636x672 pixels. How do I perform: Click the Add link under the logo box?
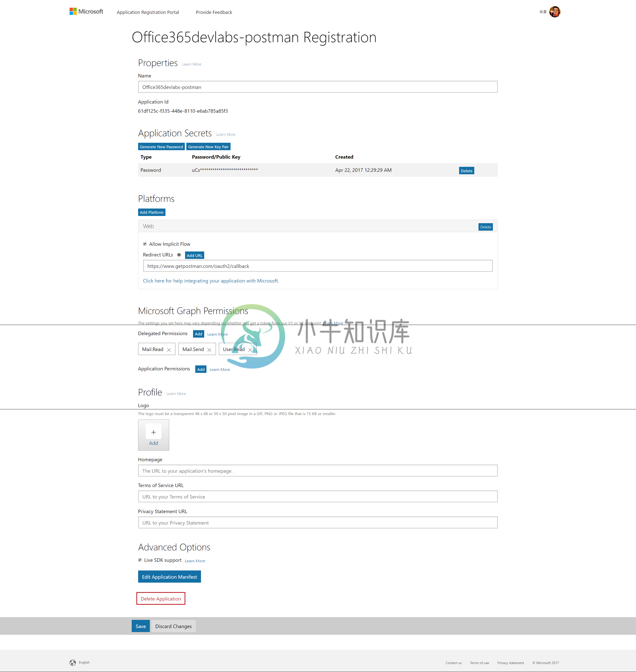[153, 443]
